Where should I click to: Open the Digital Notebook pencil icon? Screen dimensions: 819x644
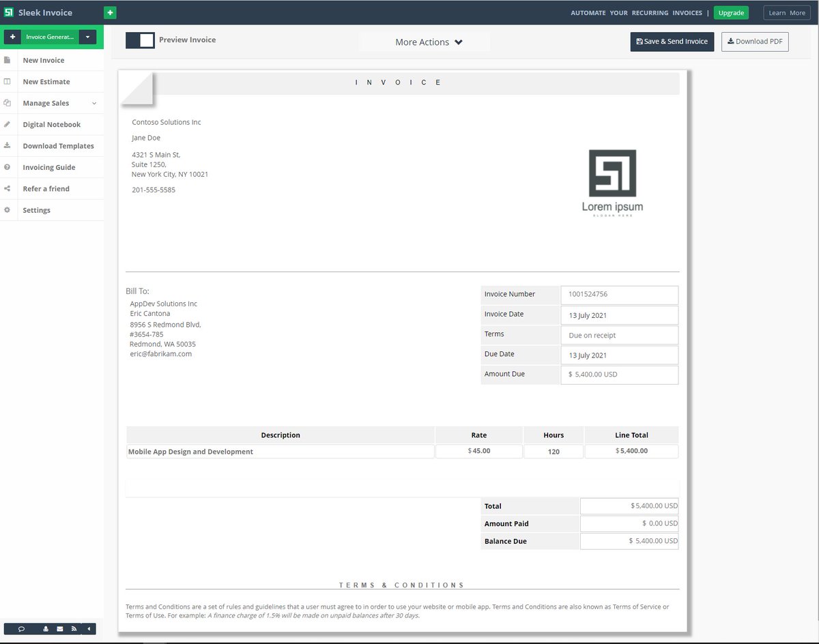(8, 124)
